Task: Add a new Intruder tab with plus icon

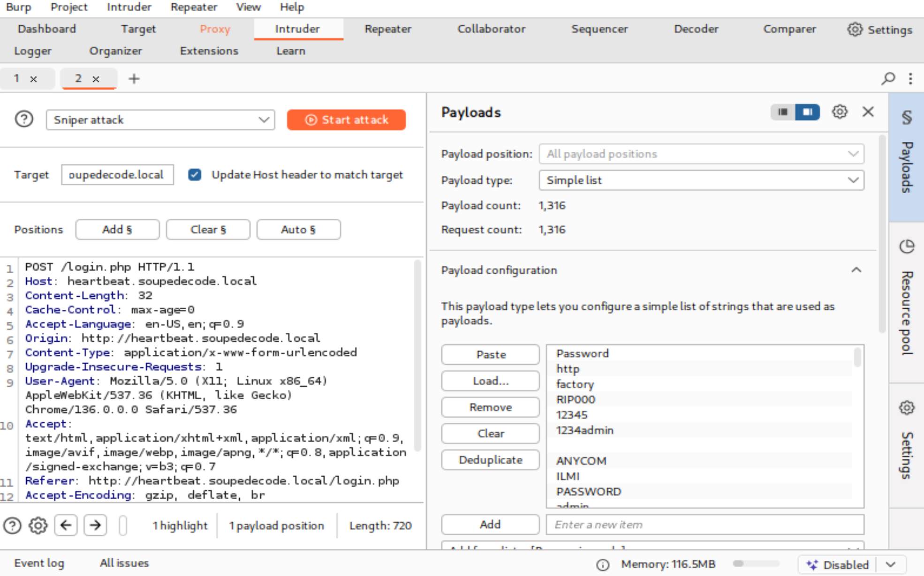Action: [134, 78]
